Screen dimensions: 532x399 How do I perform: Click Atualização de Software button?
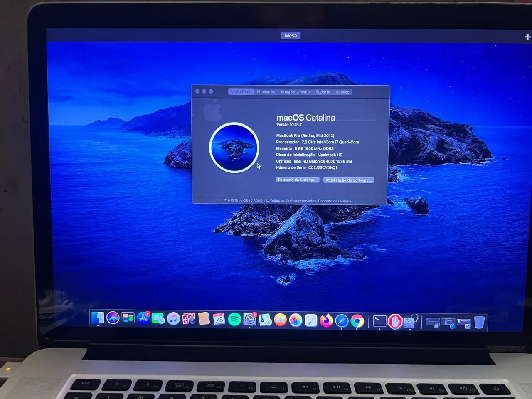coord(349,180)
